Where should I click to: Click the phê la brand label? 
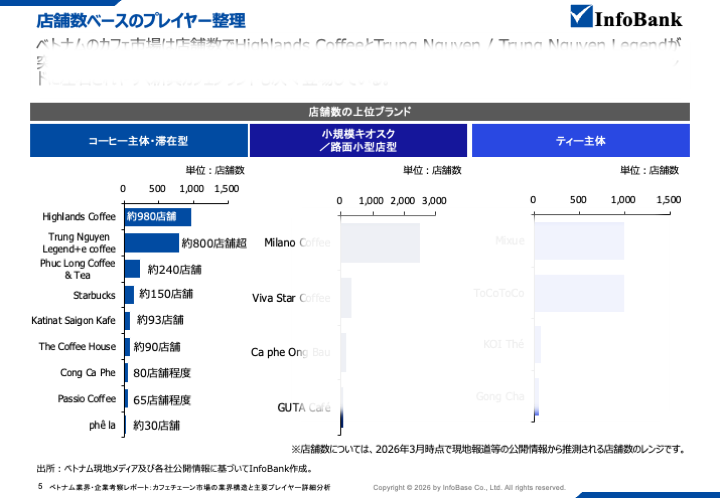click(x=102, y=425)
